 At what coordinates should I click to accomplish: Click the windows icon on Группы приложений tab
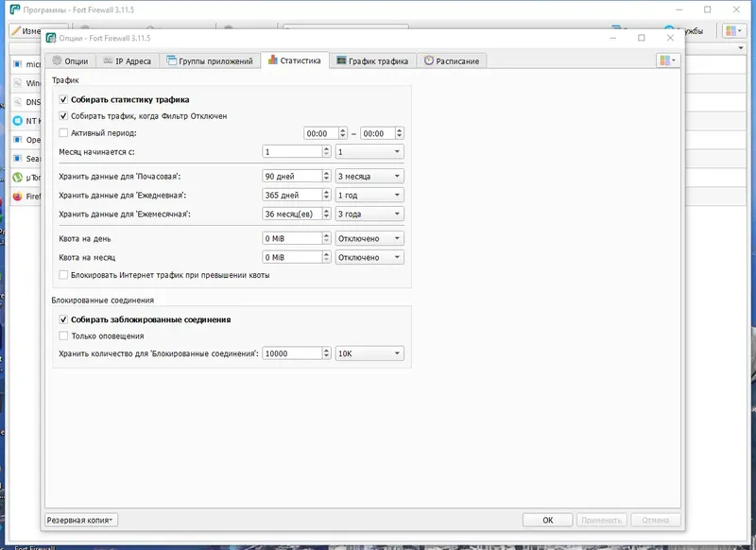171,60
